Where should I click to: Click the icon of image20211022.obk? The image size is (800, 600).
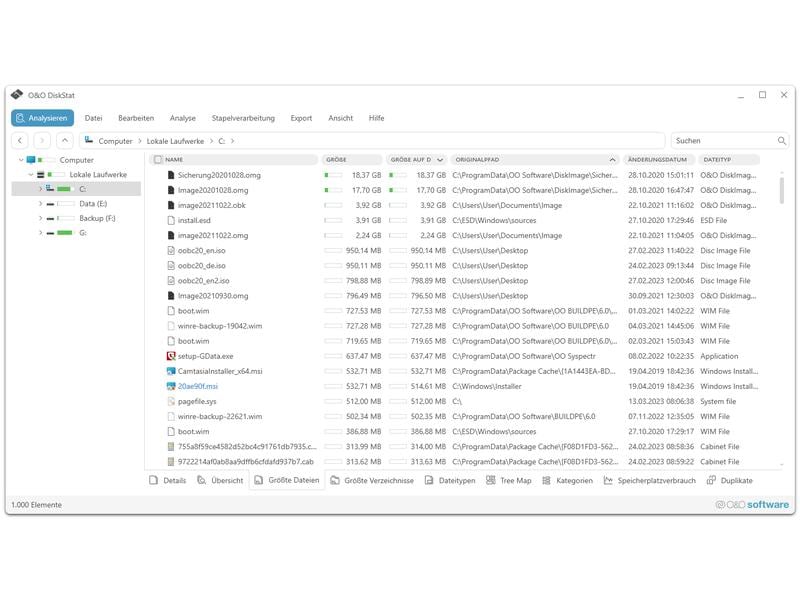pyautogui.click(x=171, y=205)
